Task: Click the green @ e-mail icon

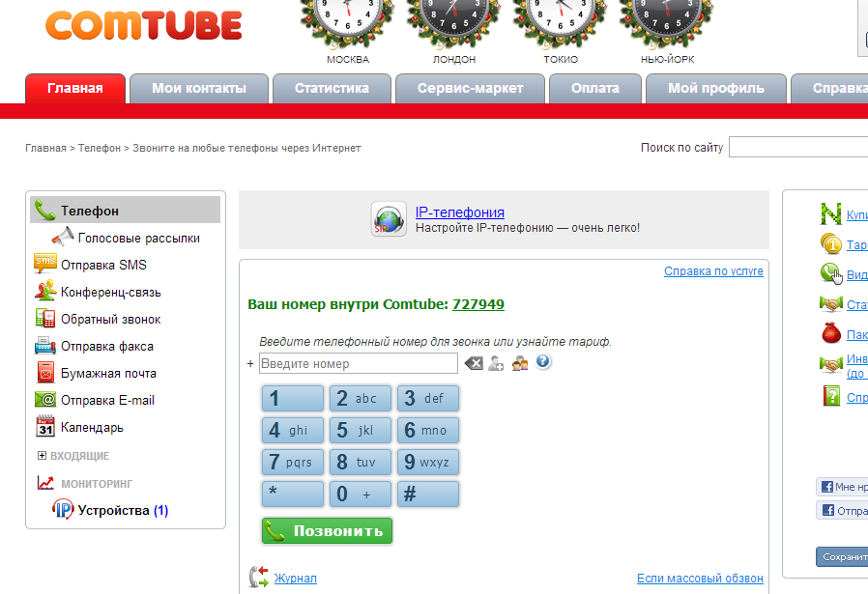Action: (44, 399)
